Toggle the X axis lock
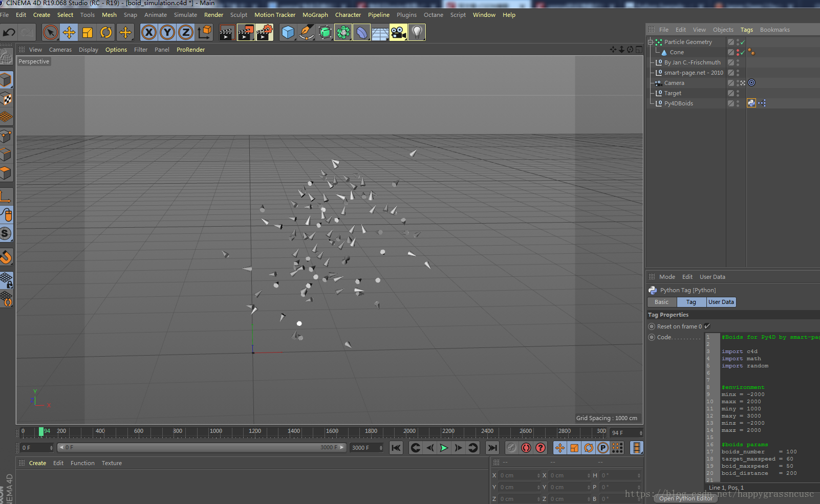 (148, 33)
